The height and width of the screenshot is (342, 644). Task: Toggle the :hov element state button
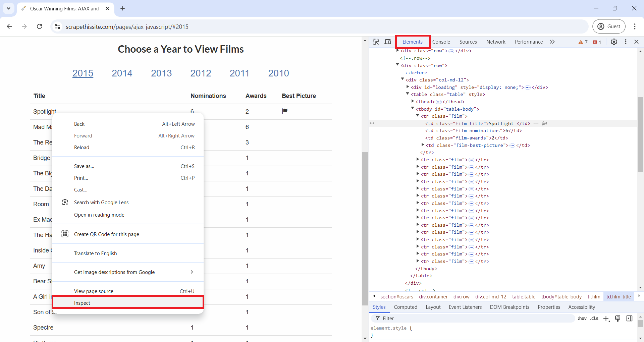pos(582,319)
